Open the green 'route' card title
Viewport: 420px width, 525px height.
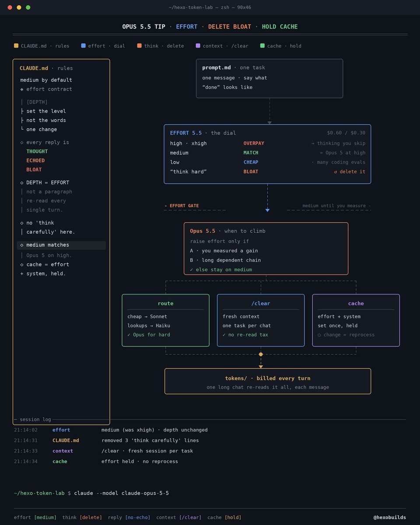[x=165, y=304]
